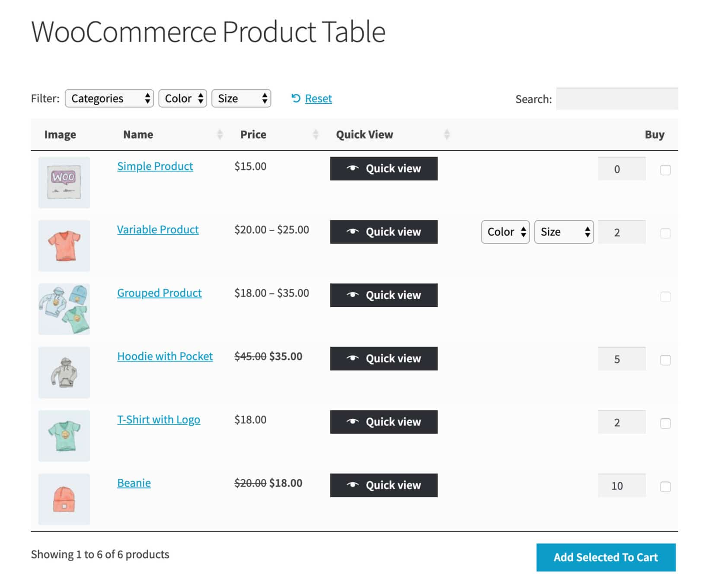The image size is (709, 588).
Task: Click inside the Search input field
Action: coord(617,99)
